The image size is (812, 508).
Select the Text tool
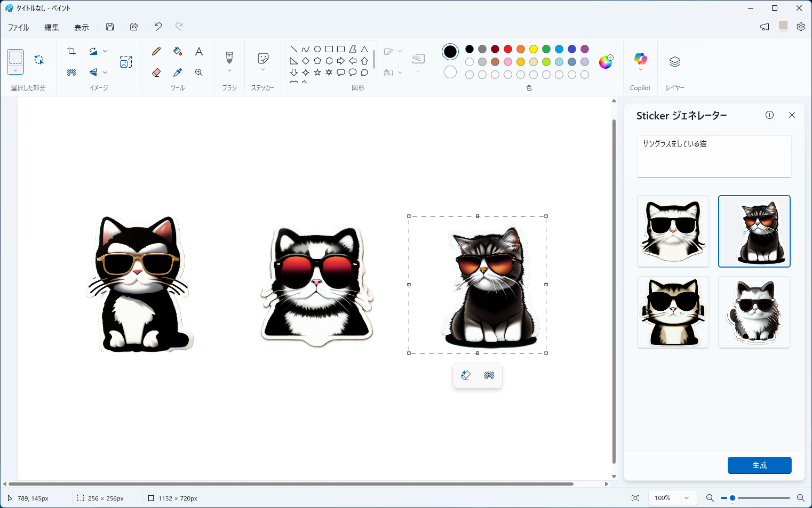(198, 51)
